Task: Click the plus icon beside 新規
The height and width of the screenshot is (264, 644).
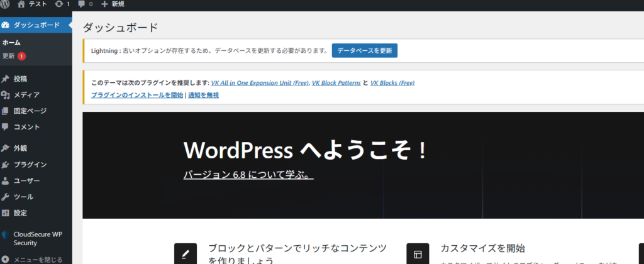Action: [104, 4]
